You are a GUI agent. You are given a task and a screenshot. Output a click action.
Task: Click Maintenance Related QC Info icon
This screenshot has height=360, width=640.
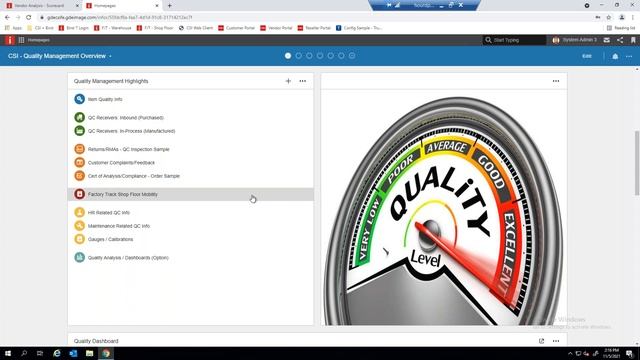(x=80, y=226)
